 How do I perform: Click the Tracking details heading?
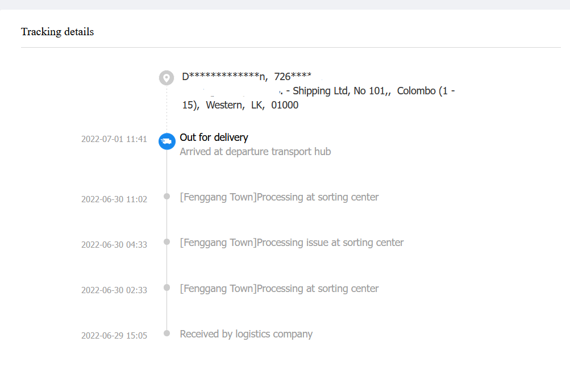pos(57,32)
